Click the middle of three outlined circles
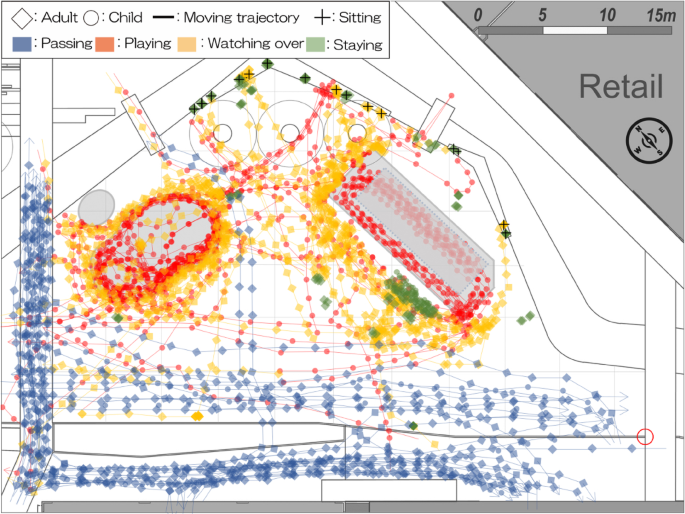The image size is (685, 514). (290, 131)
